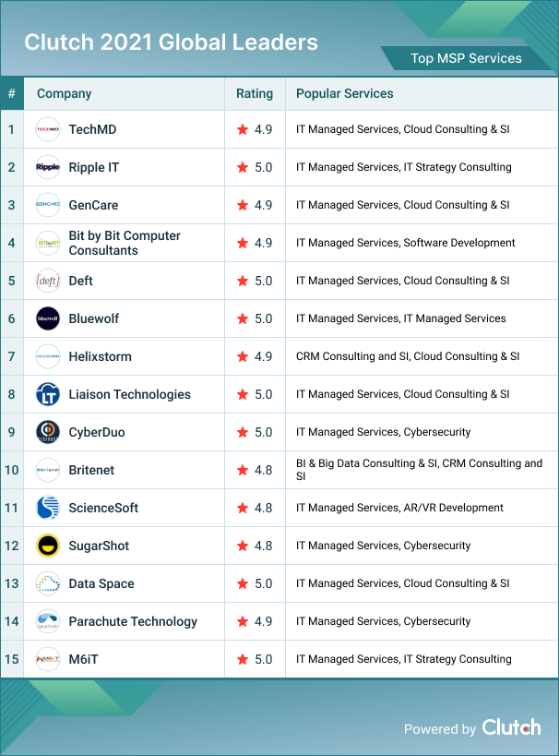
Task: Click the Liaison Technologies LT logo
Action: click(48, 394)
